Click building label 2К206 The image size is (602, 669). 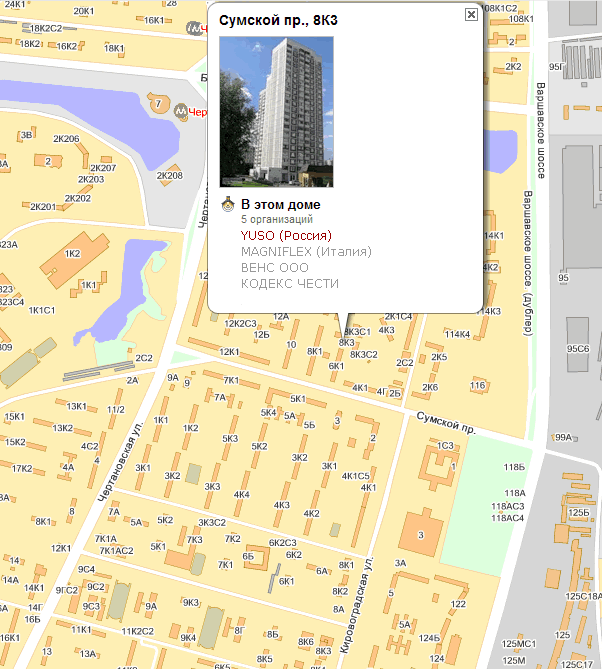coord(66,139)
